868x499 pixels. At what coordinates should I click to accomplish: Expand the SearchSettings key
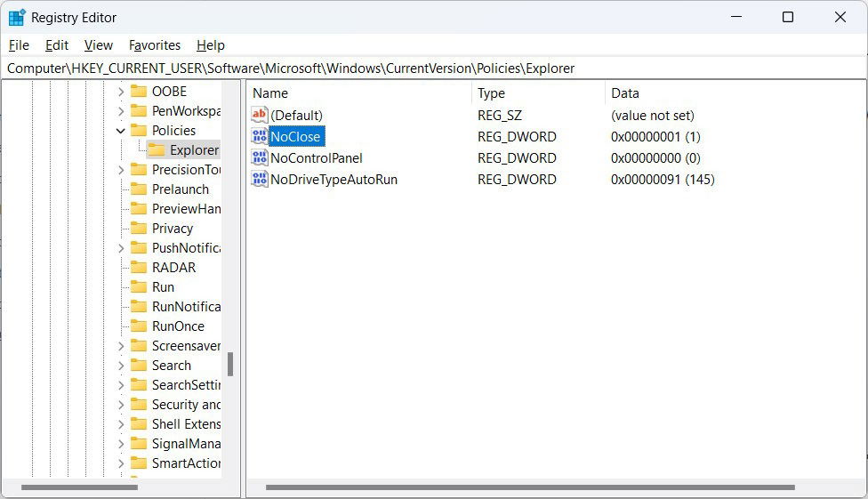pos(121,385)
